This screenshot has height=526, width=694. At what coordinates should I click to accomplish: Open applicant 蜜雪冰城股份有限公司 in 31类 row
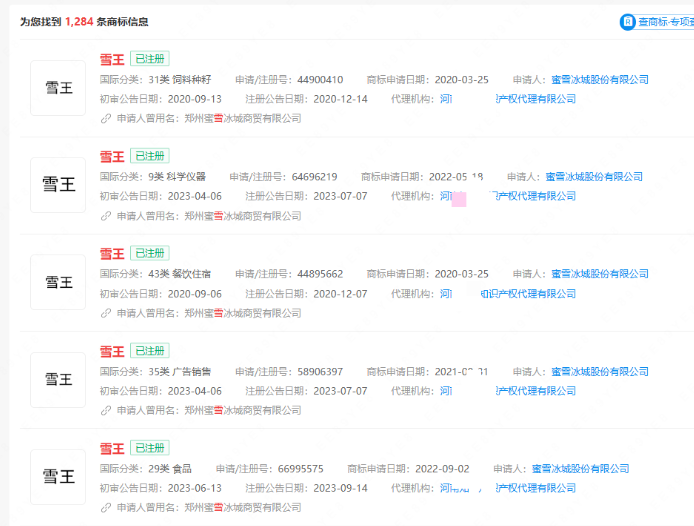600,80
